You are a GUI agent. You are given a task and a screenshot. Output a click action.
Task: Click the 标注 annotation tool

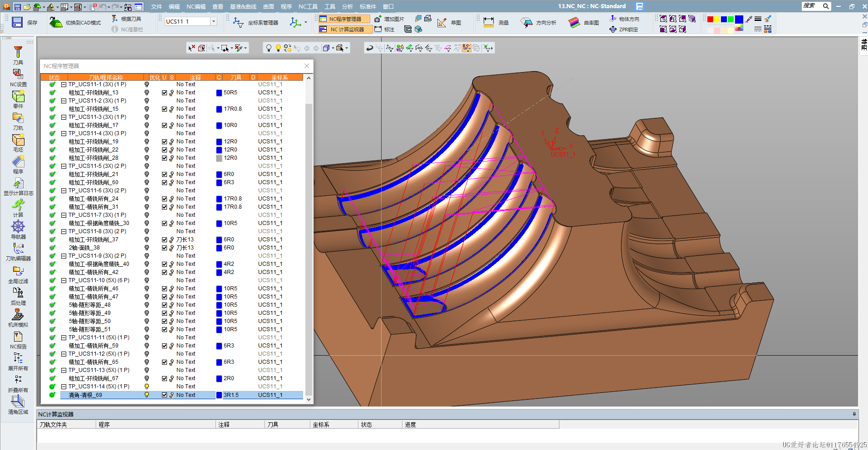click(384, 29)
